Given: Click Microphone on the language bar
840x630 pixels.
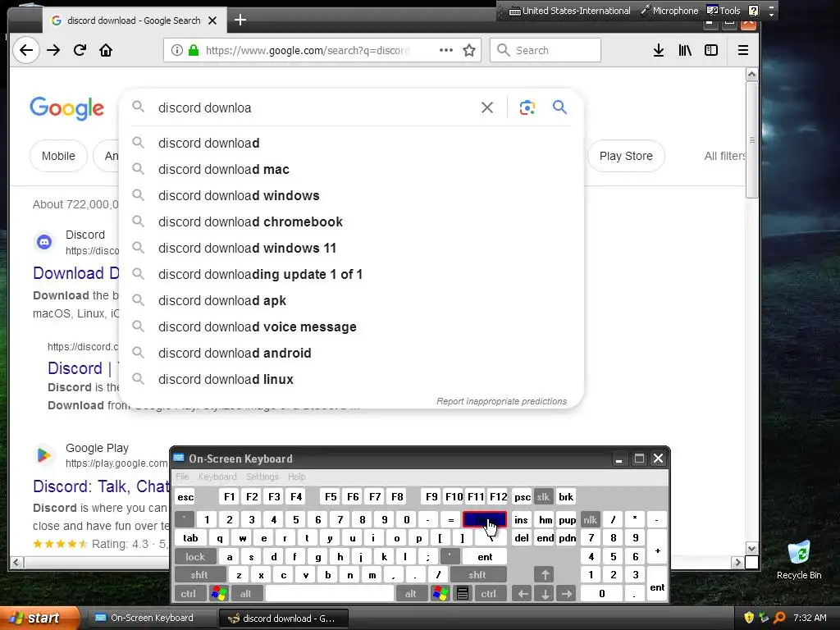Looking at the screenshot, I should [x=669, y=11].
